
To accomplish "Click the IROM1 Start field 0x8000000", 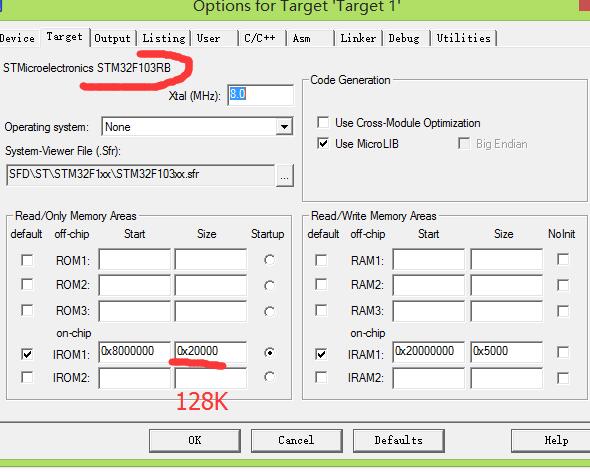I will coord(134,352).
